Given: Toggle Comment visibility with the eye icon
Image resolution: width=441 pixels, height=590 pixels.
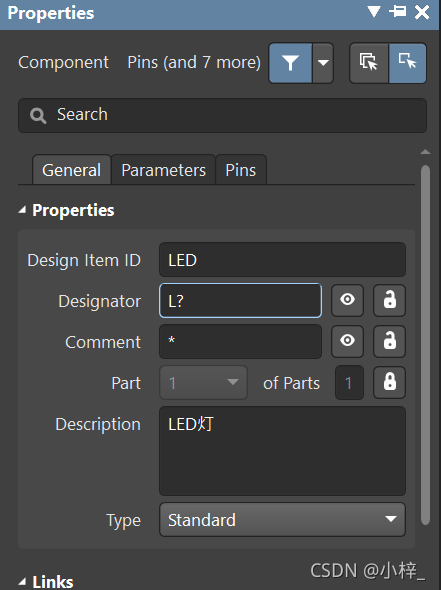Looking at the screenshot, I should point(347,341).
